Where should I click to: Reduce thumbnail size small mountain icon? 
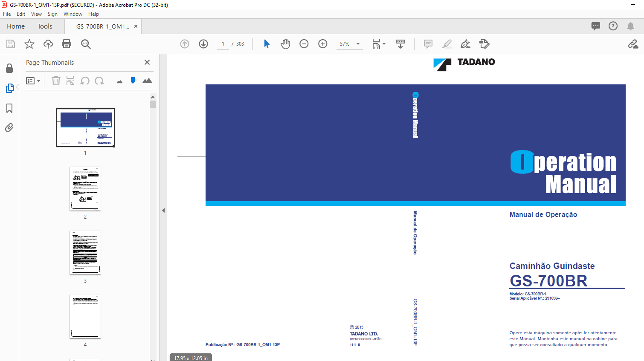(x=119, y=81)
